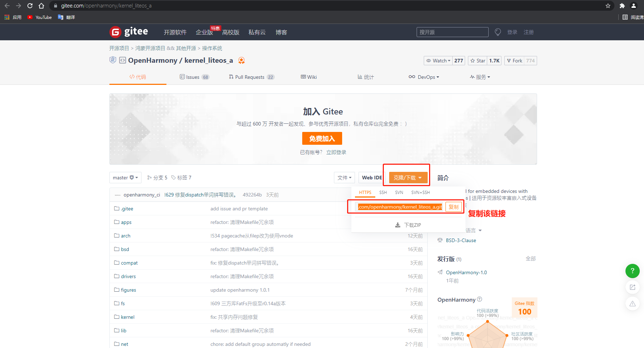
Task: Open the apps folder
Action: 126,222
